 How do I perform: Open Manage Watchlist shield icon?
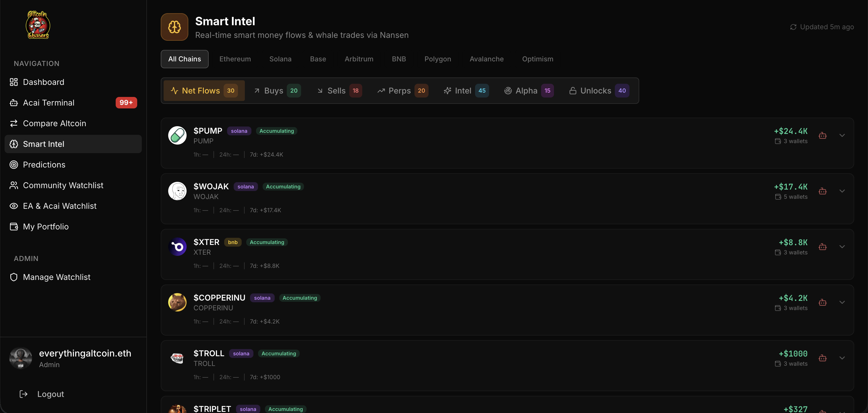tap(14, 277)
